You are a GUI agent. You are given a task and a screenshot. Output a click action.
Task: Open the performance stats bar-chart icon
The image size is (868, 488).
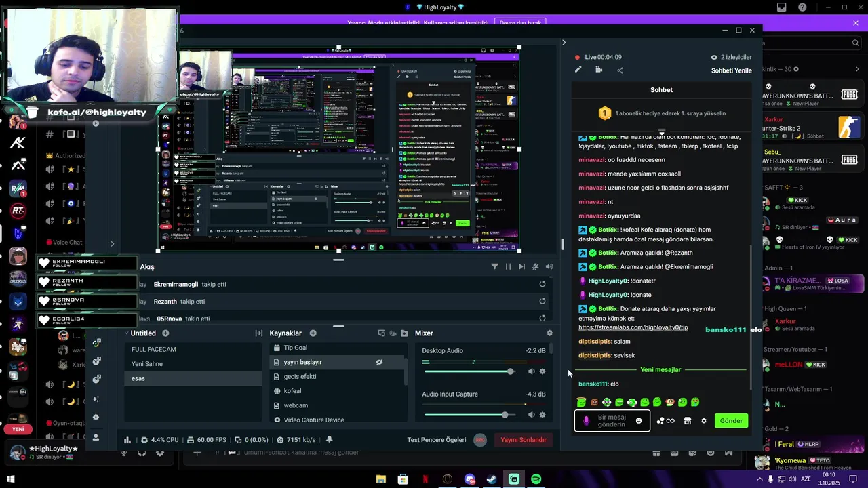(x=127, y=440)
